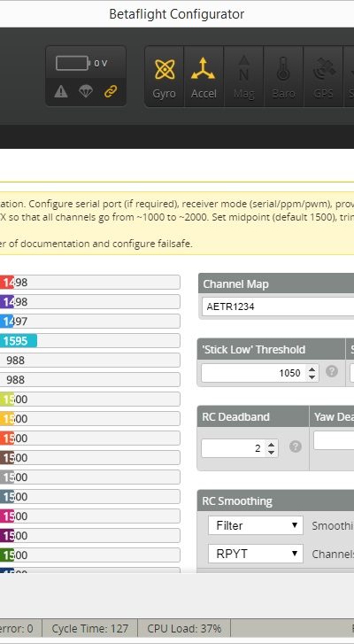
Task: Click the RC Smoothing panel header
Action: click(x=275, y=500)
